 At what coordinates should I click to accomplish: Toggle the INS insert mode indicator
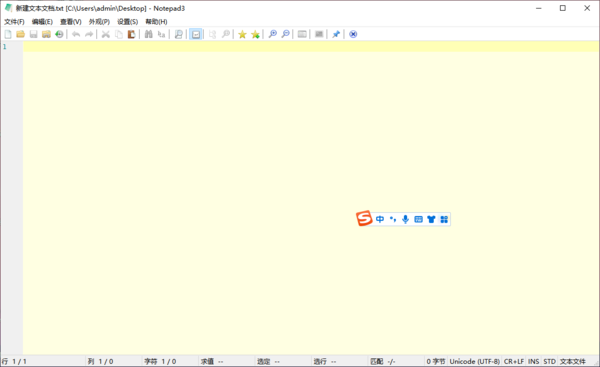coord(534,362)
